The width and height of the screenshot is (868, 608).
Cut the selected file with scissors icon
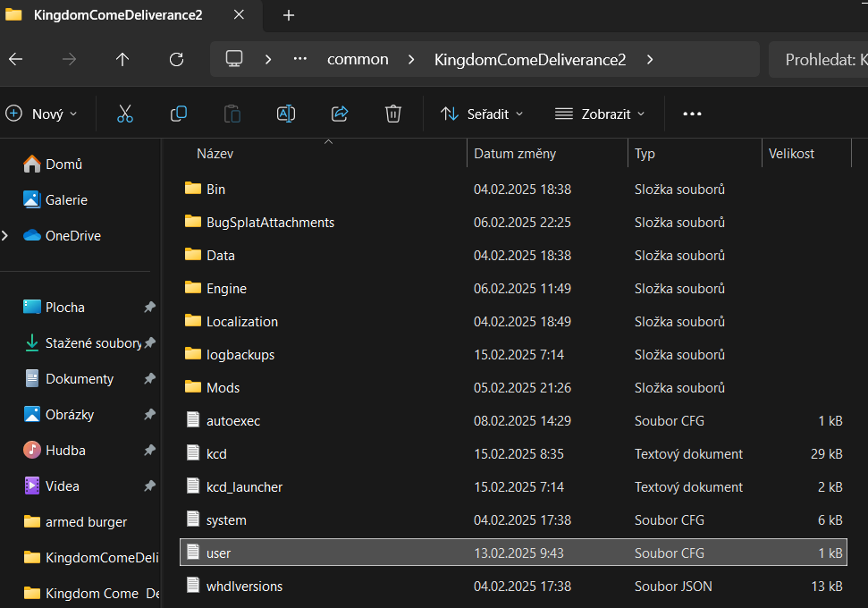(x=125, y=114)
